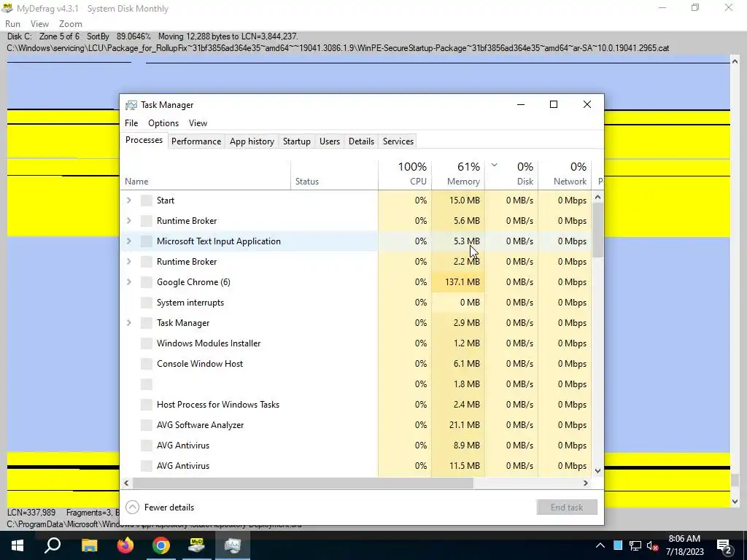Click the Windows Modules Installer icon

tap(146, 344)
